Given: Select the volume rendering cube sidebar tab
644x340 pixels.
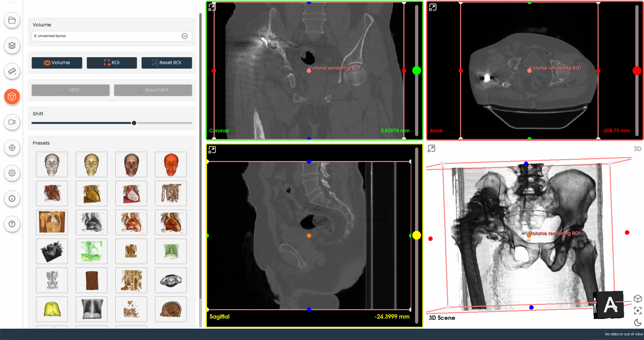Looking at the screenshot, I should coord(12,97).
